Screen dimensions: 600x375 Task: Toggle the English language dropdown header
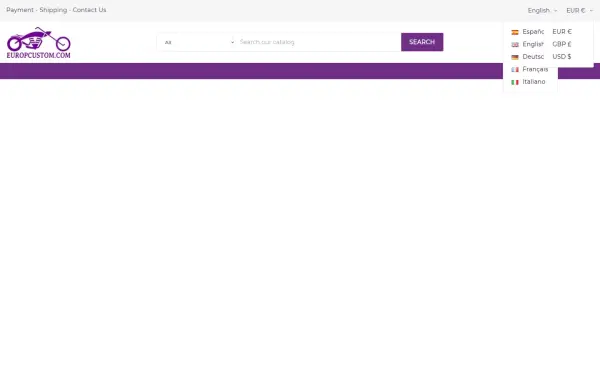pos(542,11)
